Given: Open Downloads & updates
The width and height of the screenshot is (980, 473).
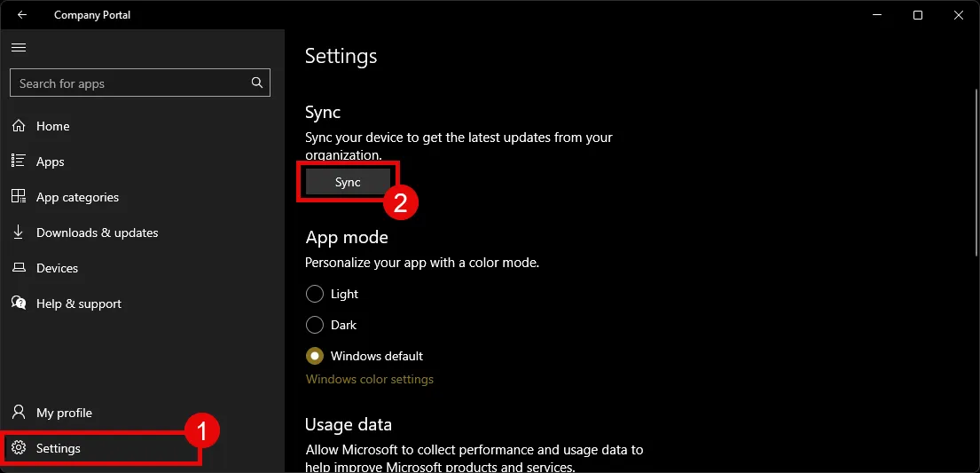Looking at the screenshot, I should coord(97,233).
